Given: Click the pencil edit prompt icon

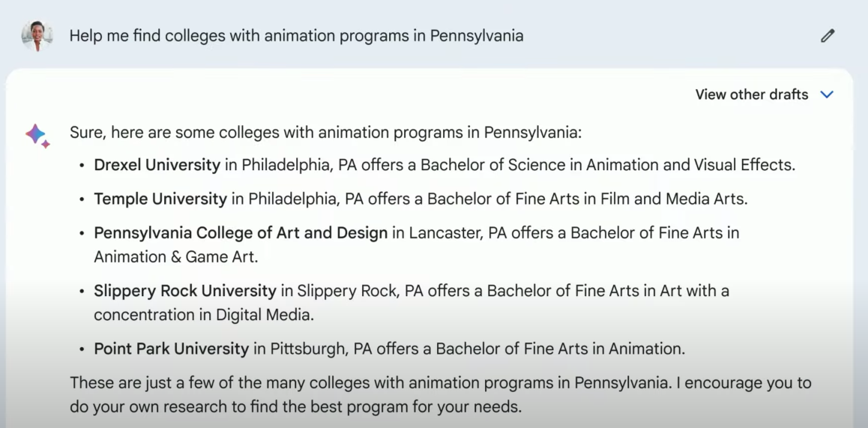Looking at the screenshot, I should 828,36.
